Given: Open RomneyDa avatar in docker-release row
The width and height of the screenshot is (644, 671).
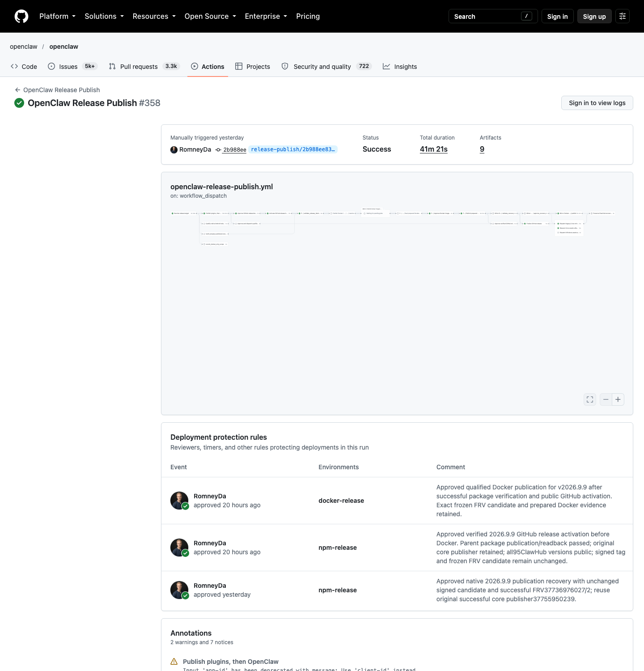Looking at the screenshot, I should pyautogui.click(x=179, y=501).
